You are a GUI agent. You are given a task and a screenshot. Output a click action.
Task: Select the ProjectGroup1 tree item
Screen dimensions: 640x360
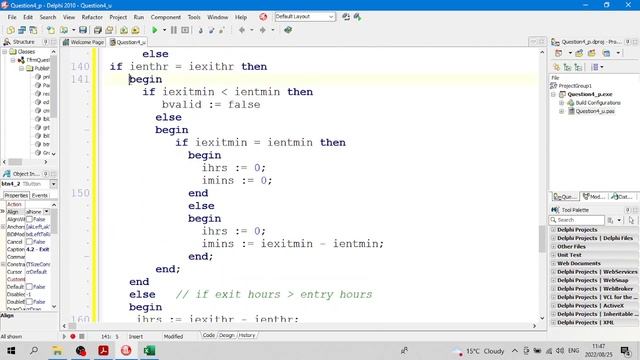click(575, 86)
